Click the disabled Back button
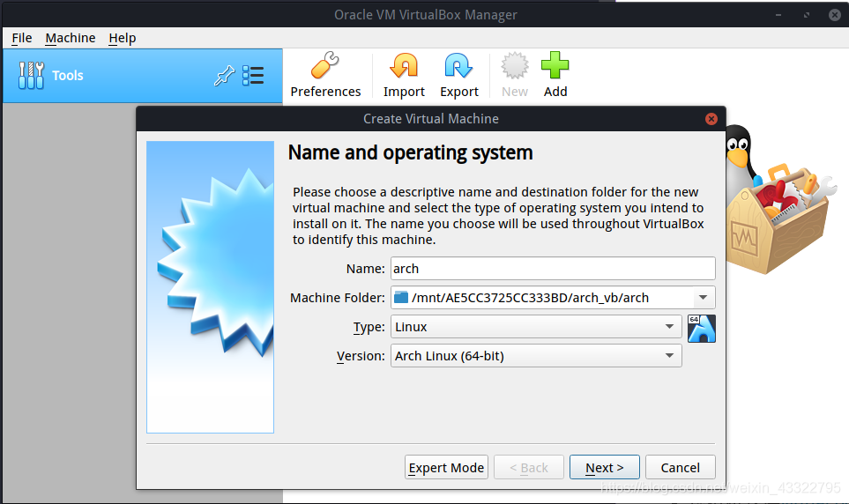Image resolution: width=849 pixels, height=504 pixels. pos(528,467)
